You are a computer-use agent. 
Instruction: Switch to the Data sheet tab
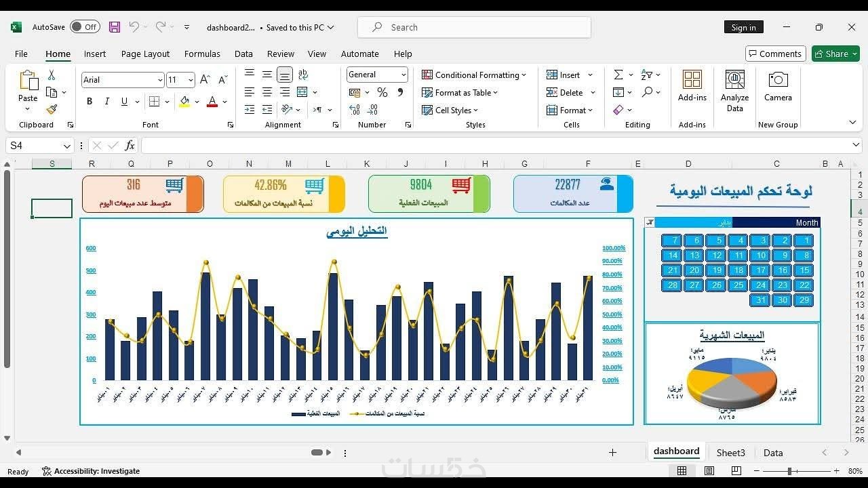[773, 453]
